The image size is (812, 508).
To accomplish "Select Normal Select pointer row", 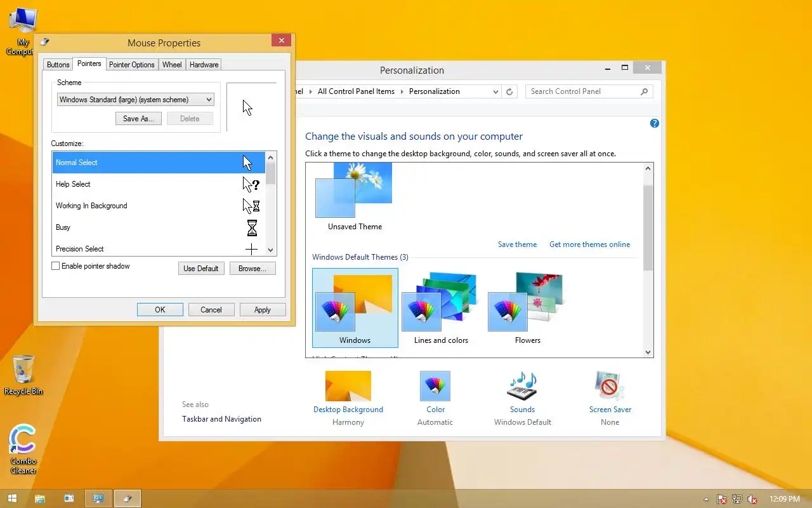I will tap(159, 163).
